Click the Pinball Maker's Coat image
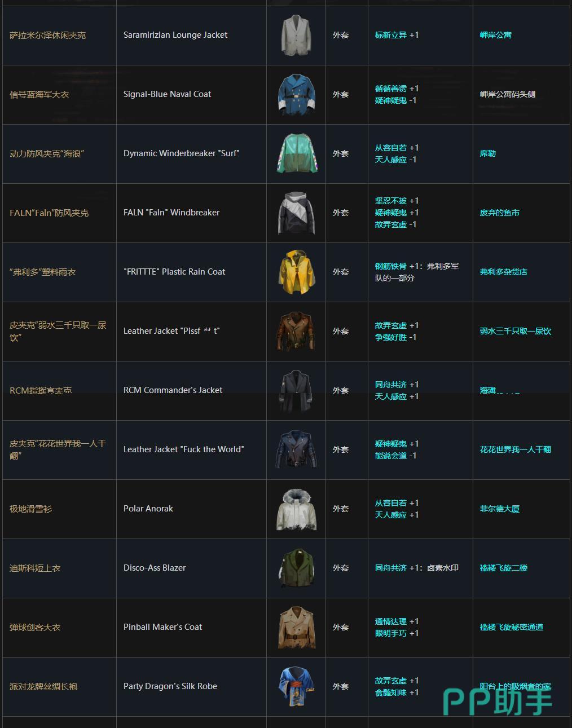 click(296, 628)
